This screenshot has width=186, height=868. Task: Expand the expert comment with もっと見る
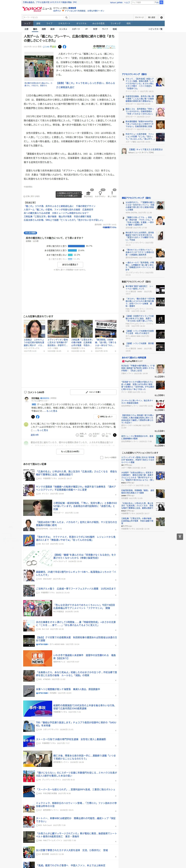[x=52, y=411]
